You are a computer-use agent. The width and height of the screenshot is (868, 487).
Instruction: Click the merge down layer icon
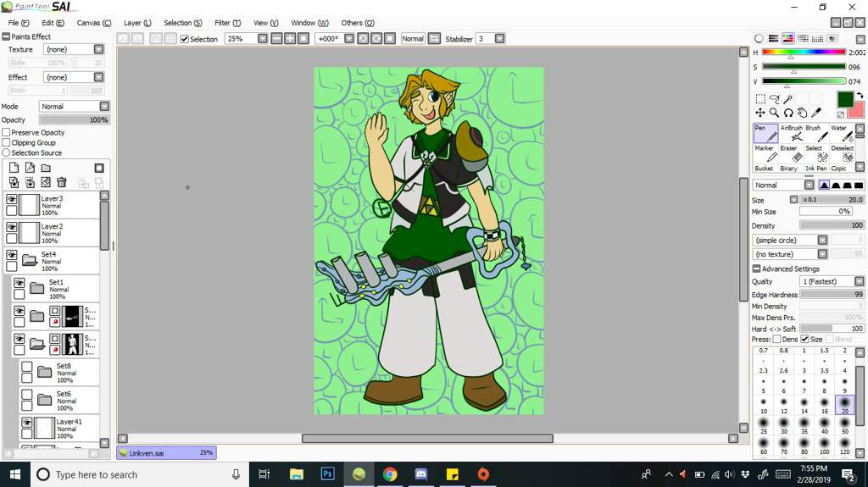[30, 182]
